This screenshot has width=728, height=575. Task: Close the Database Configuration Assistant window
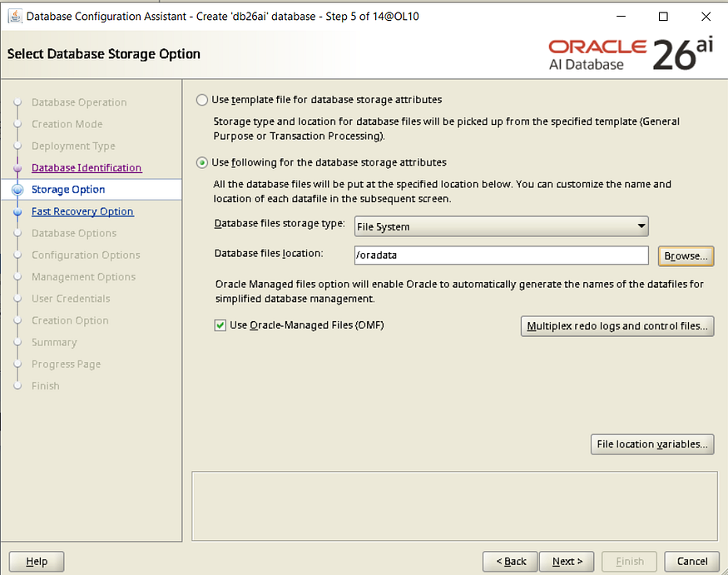point(706,17)
